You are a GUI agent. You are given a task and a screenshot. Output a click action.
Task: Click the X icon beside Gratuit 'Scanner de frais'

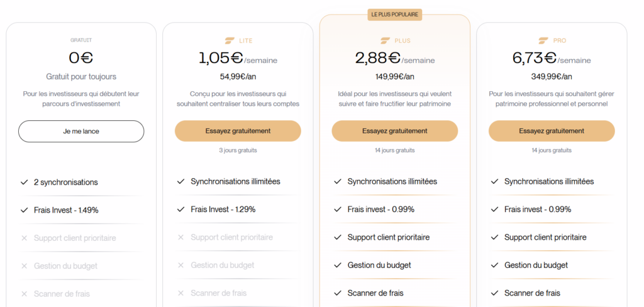[x=24, y=294]
